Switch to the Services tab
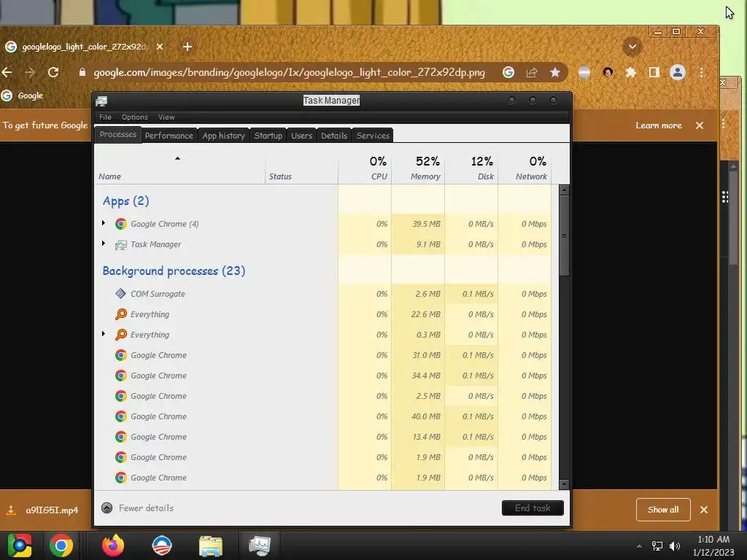 (373, 136)
